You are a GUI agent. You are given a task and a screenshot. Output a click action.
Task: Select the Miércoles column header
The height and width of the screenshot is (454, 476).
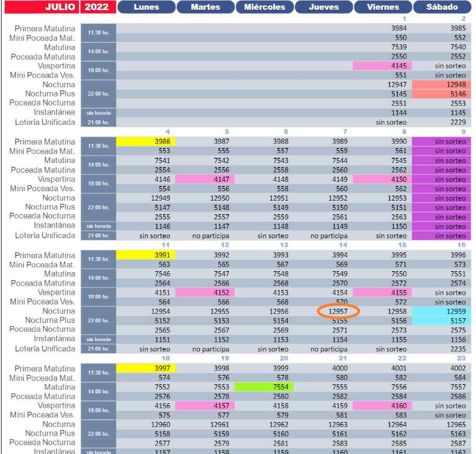tap(265, 7)
